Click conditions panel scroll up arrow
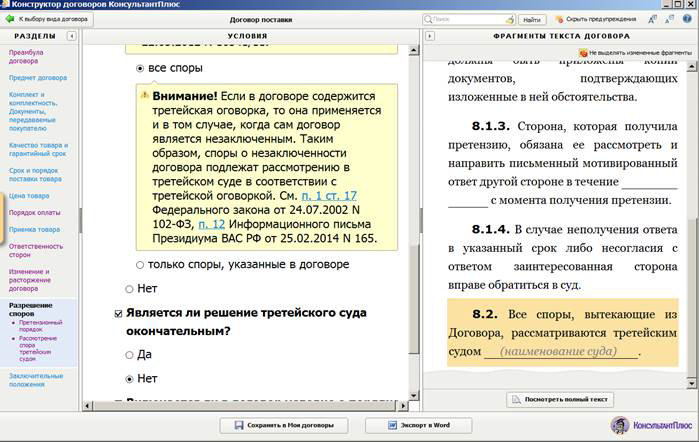This screenshot has height=442, width=699. click(413, 50)
